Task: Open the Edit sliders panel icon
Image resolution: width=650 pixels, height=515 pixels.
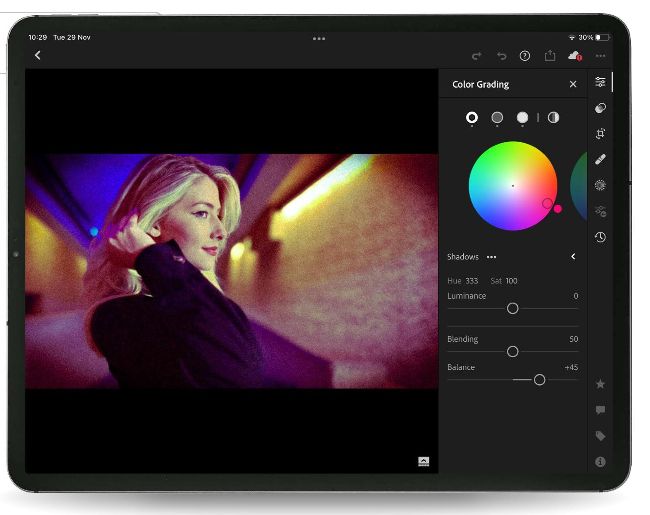Action: click(600, 82)
